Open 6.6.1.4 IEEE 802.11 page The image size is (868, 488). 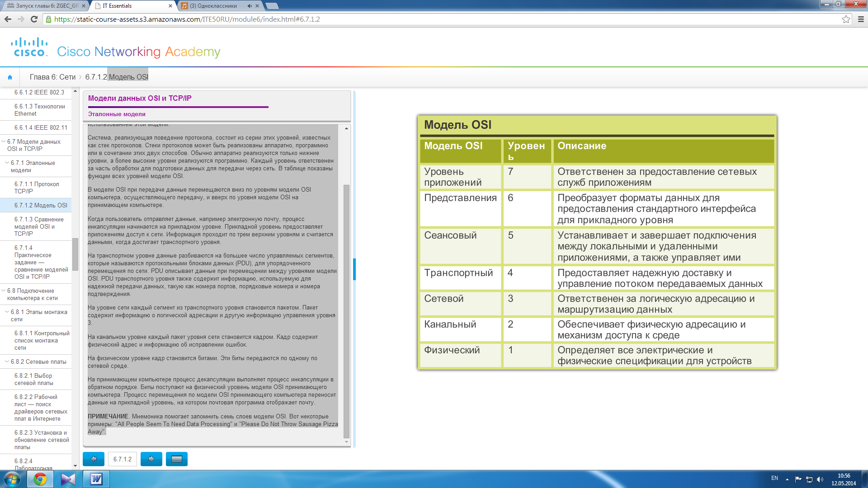(36, 127)
